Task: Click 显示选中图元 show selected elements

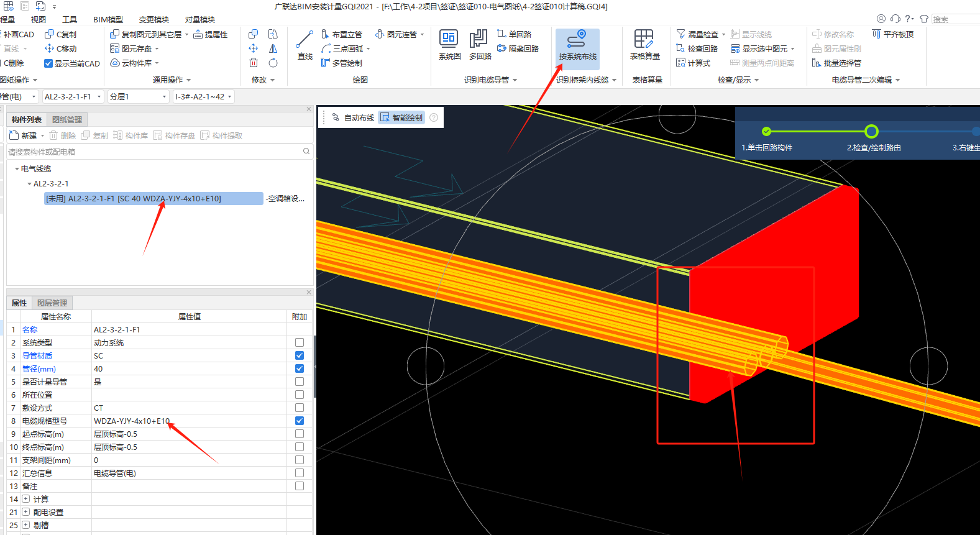Action: (x=762, y=48)
